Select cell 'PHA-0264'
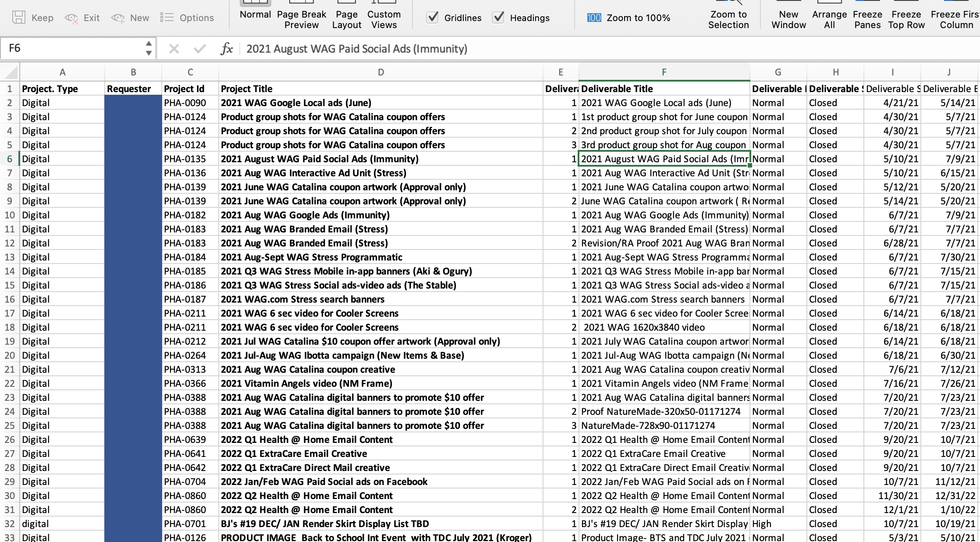Viewport: 980px width, 542px height. [190, 355]
